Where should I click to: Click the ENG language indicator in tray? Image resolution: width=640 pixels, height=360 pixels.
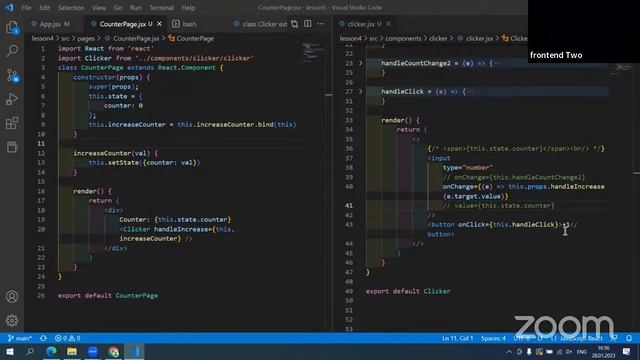[582, 351]
